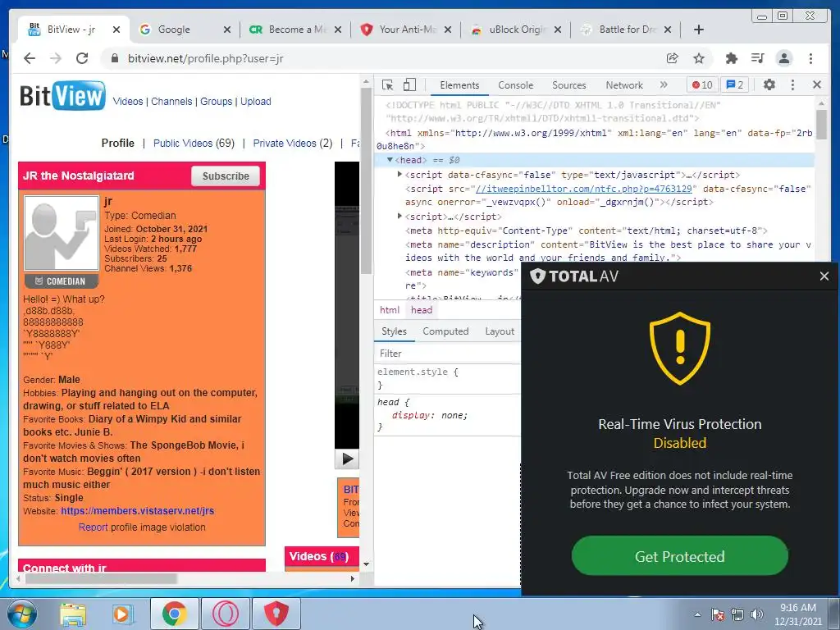Close the Become a Me tab
Image resolution: width=840 pixels, height=630 pixels.
click(337, 30)
